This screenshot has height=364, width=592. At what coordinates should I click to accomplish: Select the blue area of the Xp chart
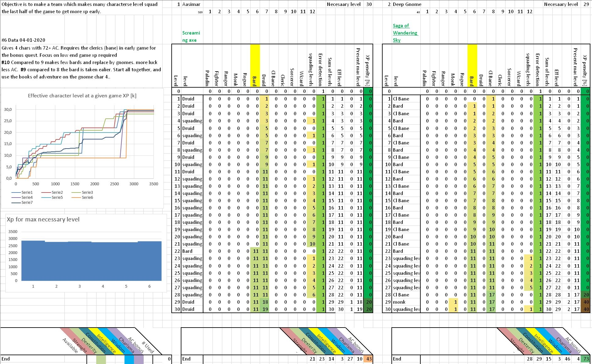click(x=91, y=261)
